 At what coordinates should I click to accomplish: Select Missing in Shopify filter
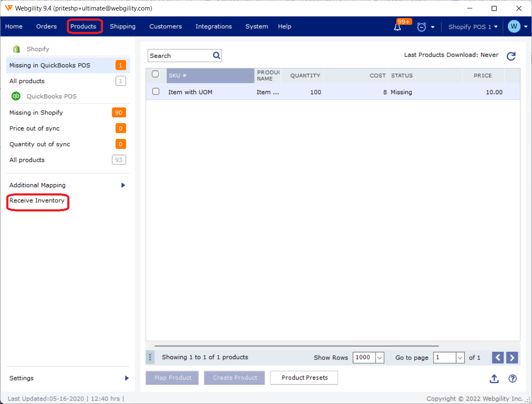coord(68,113)
